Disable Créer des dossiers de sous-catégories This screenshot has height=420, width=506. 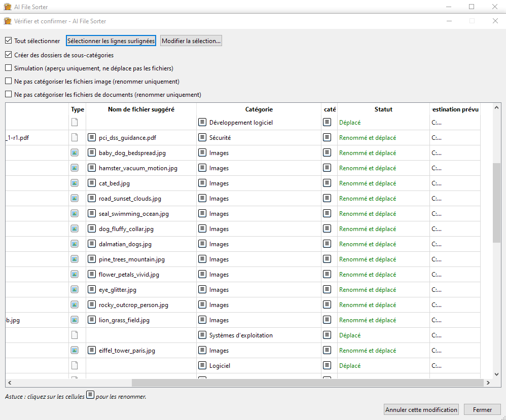(8, 55)
